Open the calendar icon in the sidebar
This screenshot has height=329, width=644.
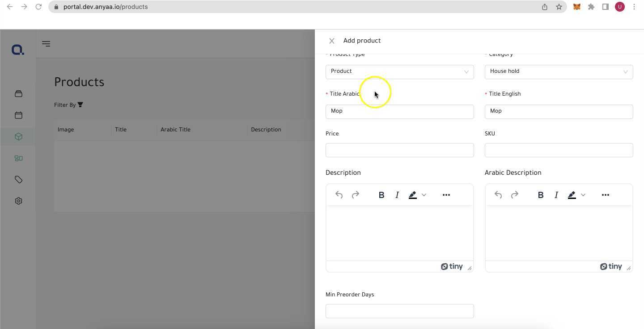coord(18,115)
